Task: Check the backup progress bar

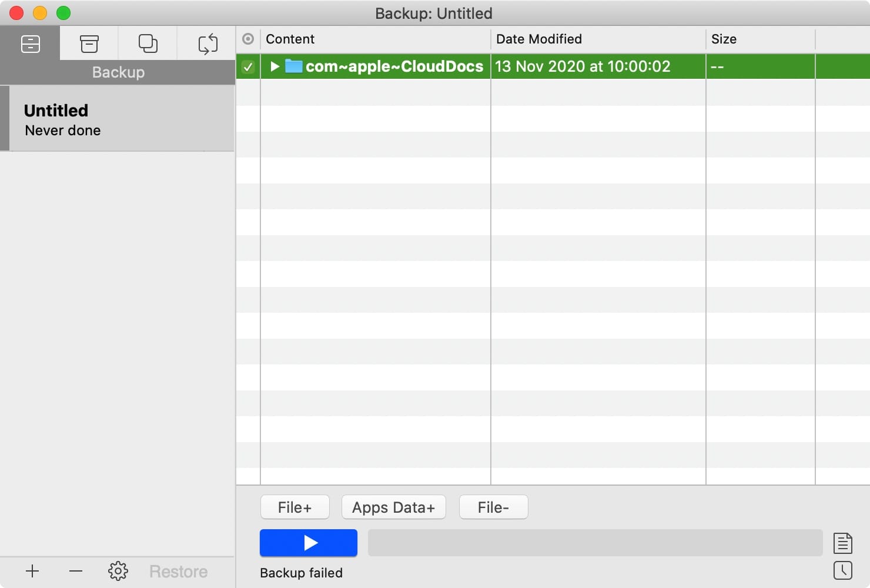Action: coord(595,543)
